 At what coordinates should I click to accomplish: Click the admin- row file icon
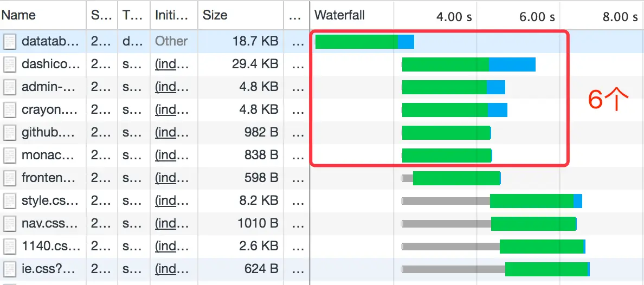click(x=10, y=87)
